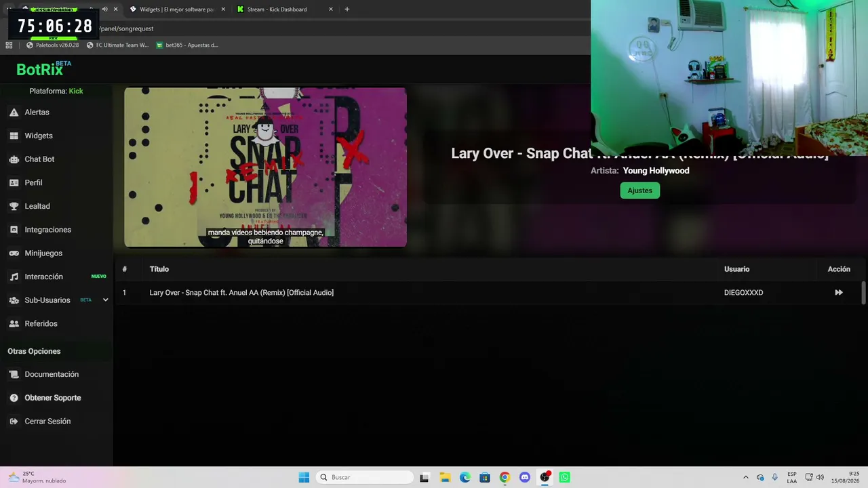This screenshot has width=868, height=488.
Task: Click the microphone tray icon
Action: click(774, 477)
